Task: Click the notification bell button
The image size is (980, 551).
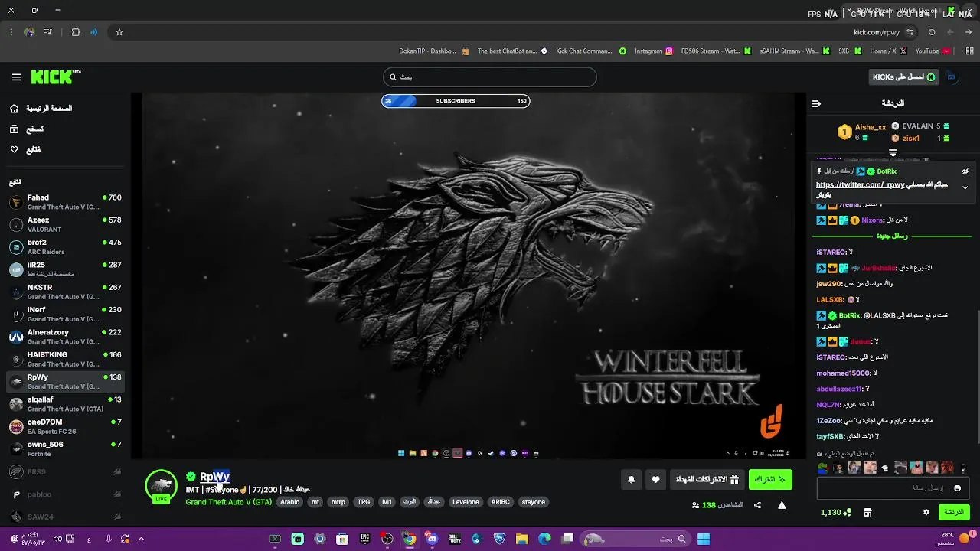Action: pyautogui.click(x=631, y=480)
